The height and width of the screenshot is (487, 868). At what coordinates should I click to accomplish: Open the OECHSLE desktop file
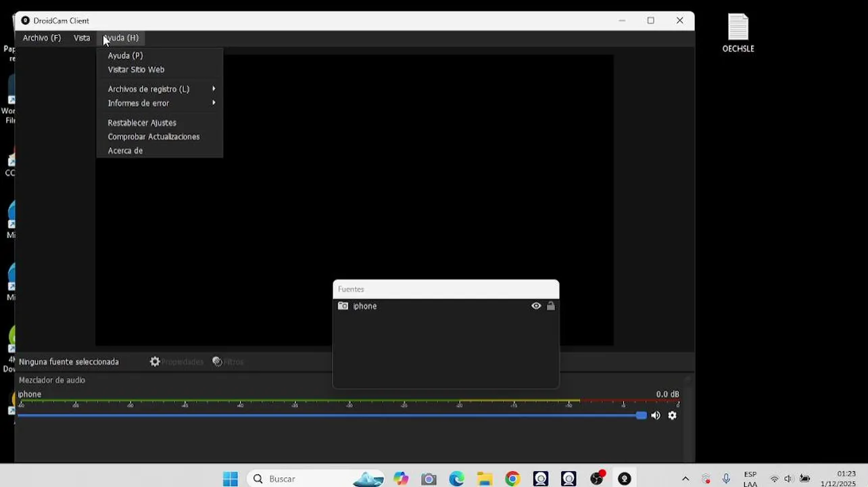[x=738, y=33]
